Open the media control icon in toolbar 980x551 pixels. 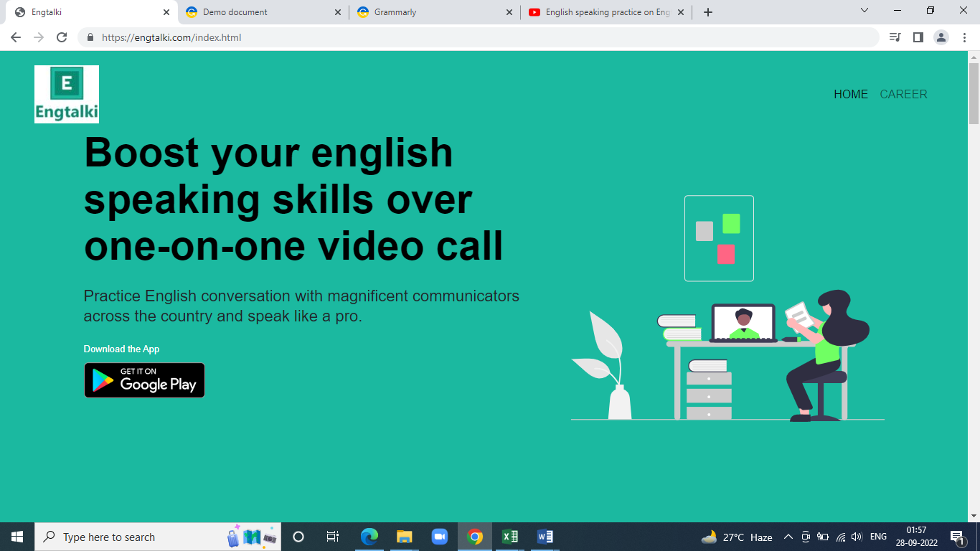tap(895, 37)
